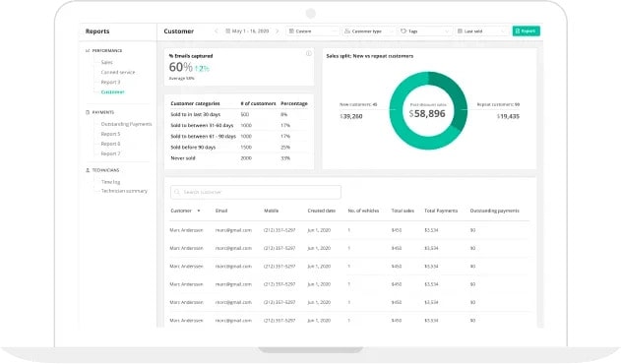The height and width of the screenshot is (364, 621).
Task: Open Outstanding Payments report
Action: tap(126, 124)
